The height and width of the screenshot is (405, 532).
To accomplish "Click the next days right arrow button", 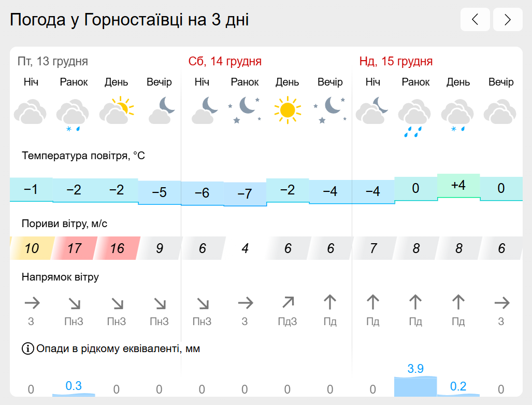I will 508,19.
